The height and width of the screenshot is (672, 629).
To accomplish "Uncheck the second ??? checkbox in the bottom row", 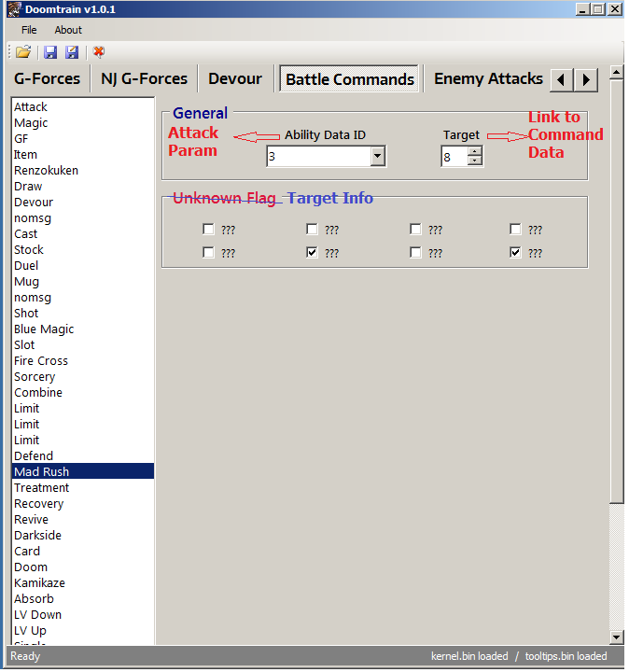I will pyautogui.click(x=312, y=252).
